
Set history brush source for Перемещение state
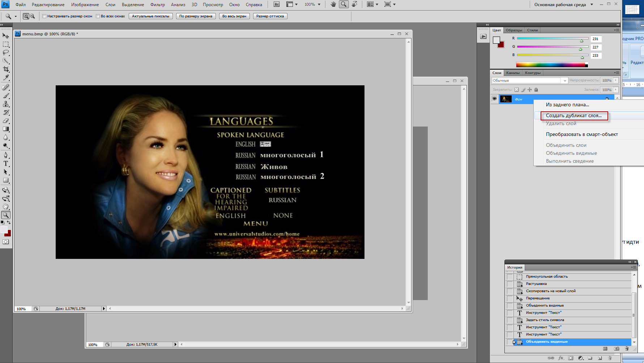(509, 298)
